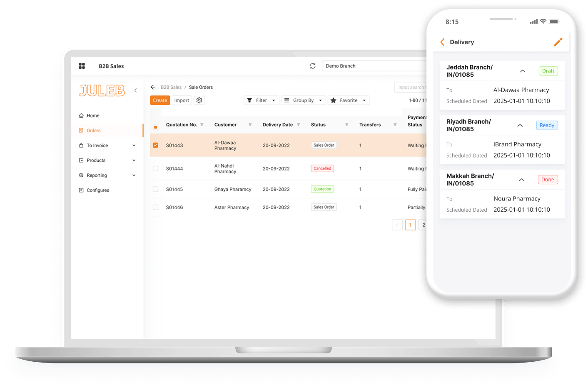The width and height of the screenshot is (588, 388).
Task: Click the refresh icon near Demo Branch
Action: click(313, 66)
